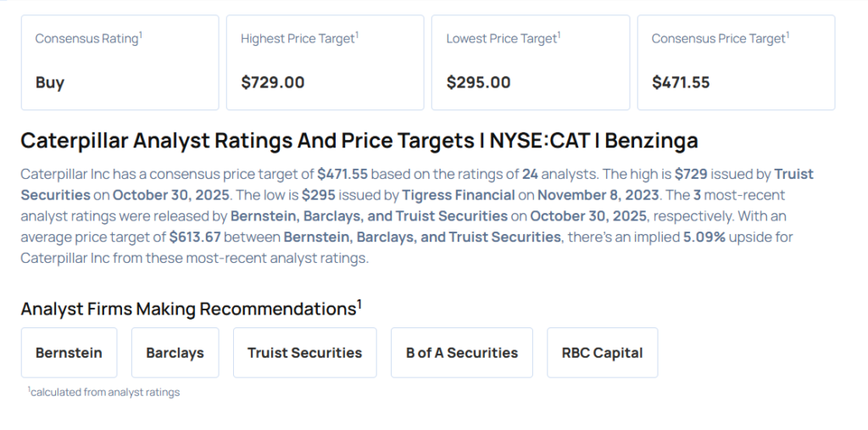
Task: Click the Bernstein analyst firm button
Action: coord(69,353)
